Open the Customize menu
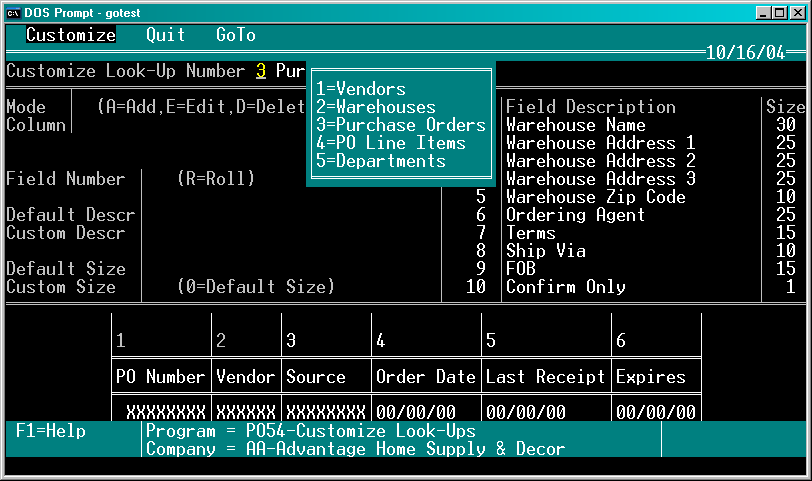The height and width of the screenshot is (481, 812). pyautogui.click(x=71, y=35)
